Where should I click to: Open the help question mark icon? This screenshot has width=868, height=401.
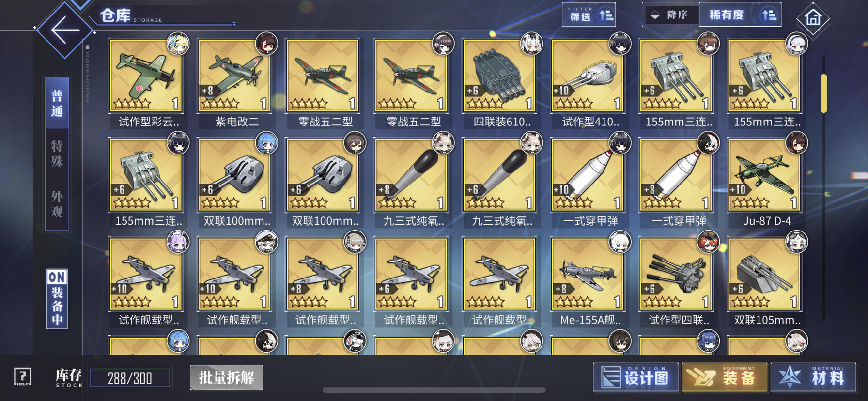[x=23, y=376]
